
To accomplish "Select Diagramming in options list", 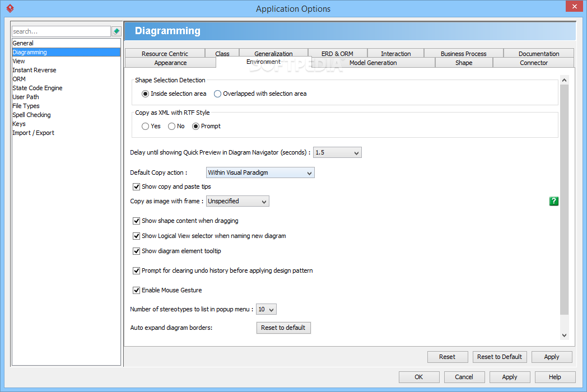I will point(66,52).
